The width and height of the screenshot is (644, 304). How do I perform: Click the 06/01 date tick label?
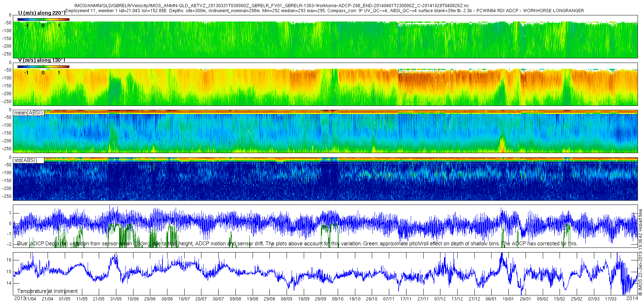491,299
